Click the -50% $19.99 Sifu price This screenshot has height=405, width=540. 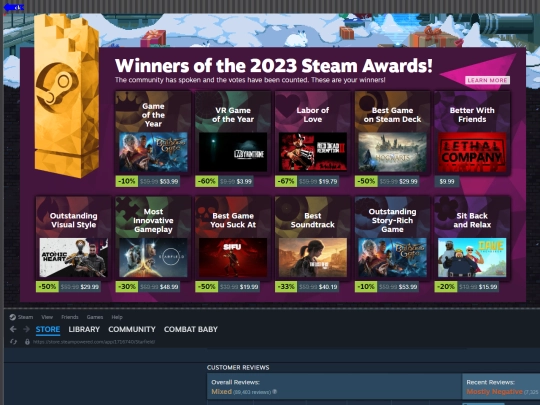(x=228, y=287)
